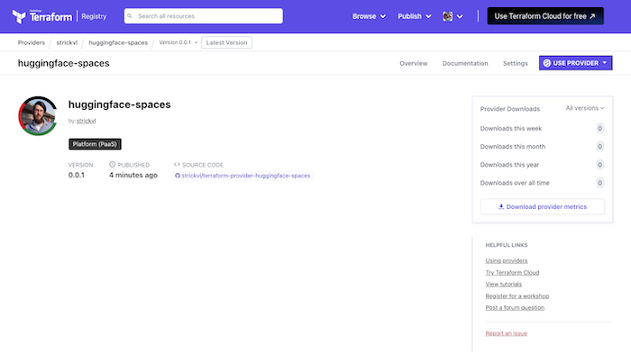631x364 pixels.
Task: Click the Latest Version button
Action: point(226,42)
